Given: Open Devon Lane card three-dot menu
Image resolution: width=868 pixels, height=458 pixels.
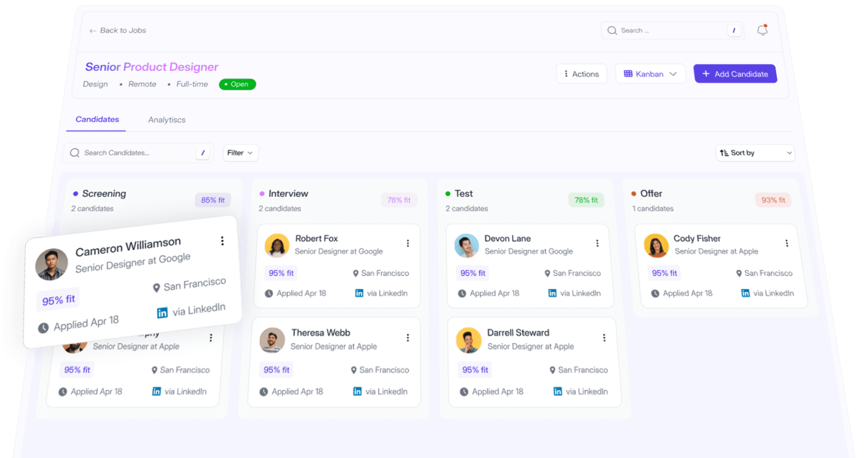Looking at the screenshot, I should tap(597, 243).
